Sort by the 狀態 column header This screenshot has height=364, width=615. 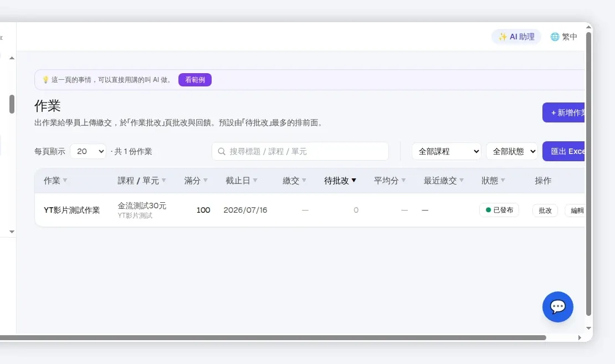coord(493,181)
